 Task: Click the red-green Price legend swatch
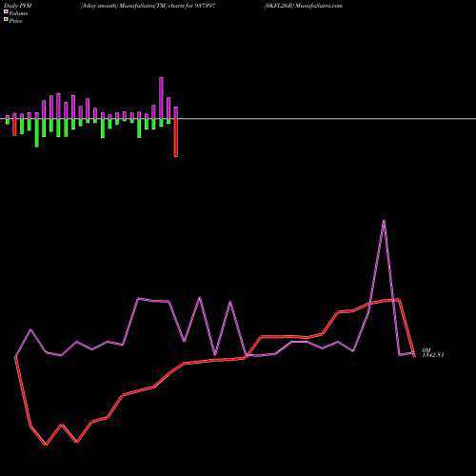pyautogui.click(x=6, y=20)
